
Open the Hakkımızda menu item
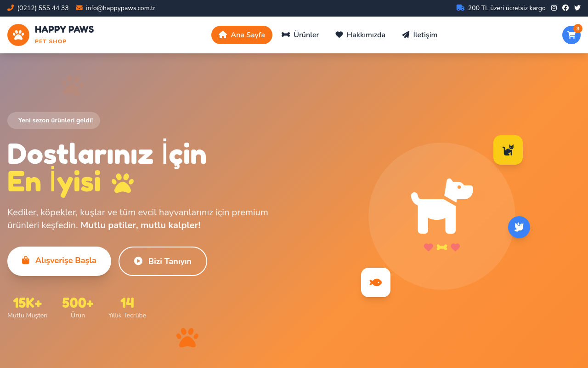point(360,35)
